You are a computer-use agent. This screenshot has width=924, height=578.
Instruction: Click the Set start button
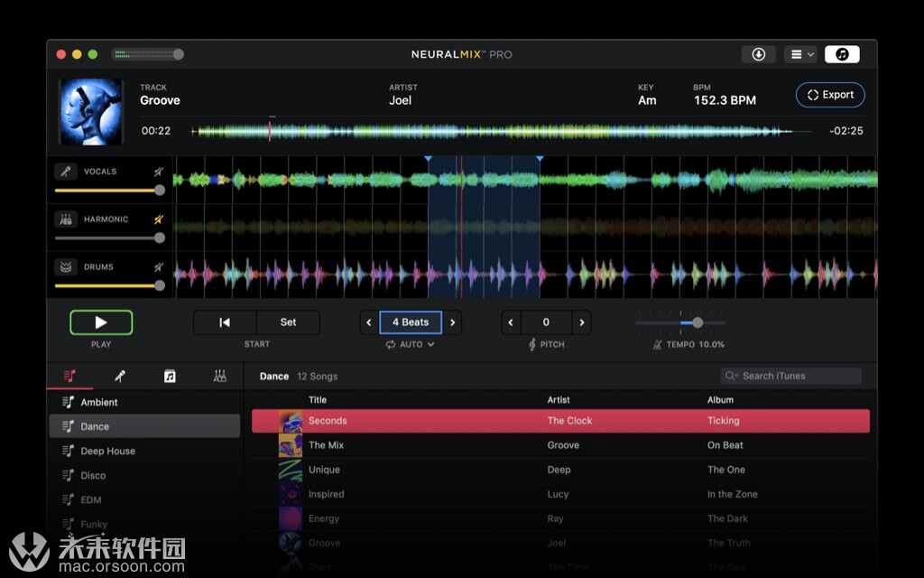point(288,322)
